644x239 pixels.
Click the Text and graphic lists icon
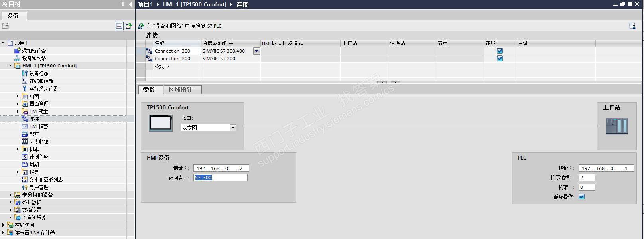[x=24, y=180]
